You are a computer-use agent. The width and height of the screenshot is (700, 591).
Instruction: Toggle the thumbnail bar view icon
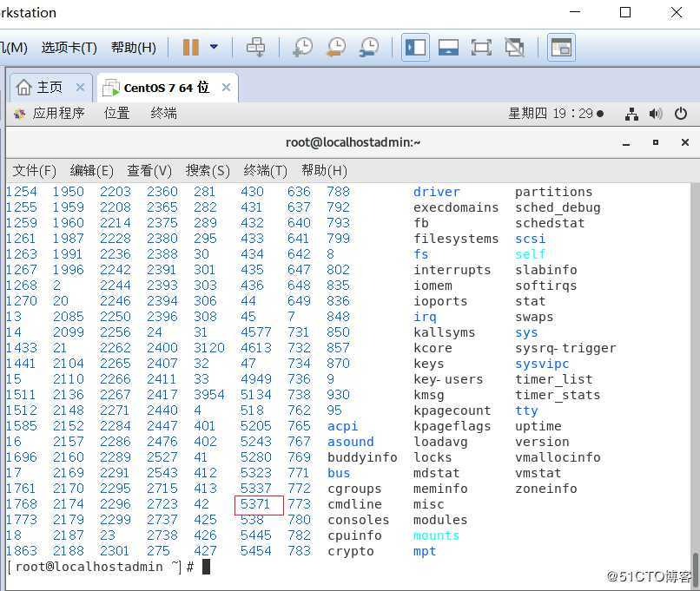point(448,47)
